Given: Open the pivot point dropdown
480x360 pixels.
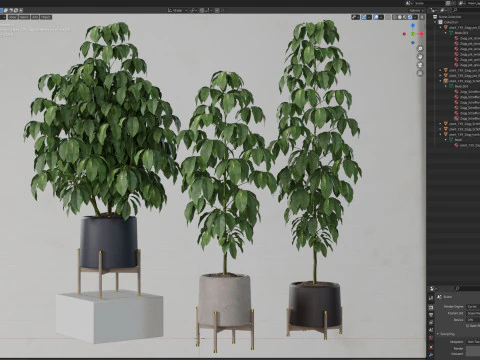Looking at the screenshot, I should (x=194, y=10).
